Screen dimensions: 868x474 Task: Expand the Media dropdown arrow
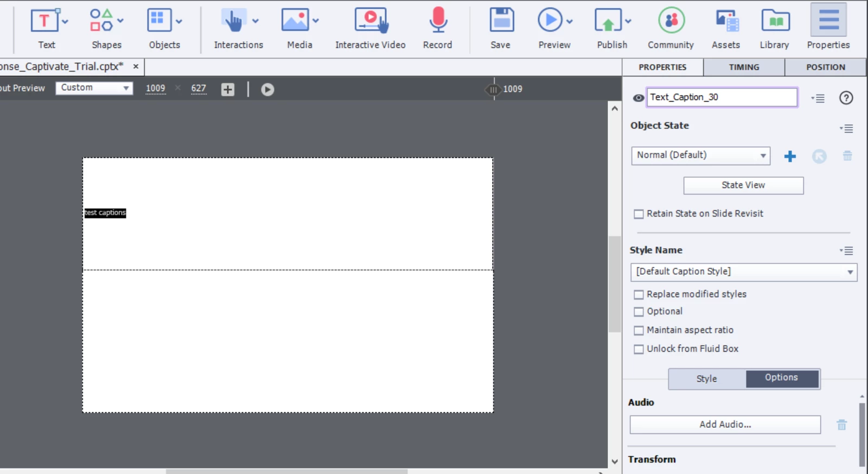pos(316,21)
